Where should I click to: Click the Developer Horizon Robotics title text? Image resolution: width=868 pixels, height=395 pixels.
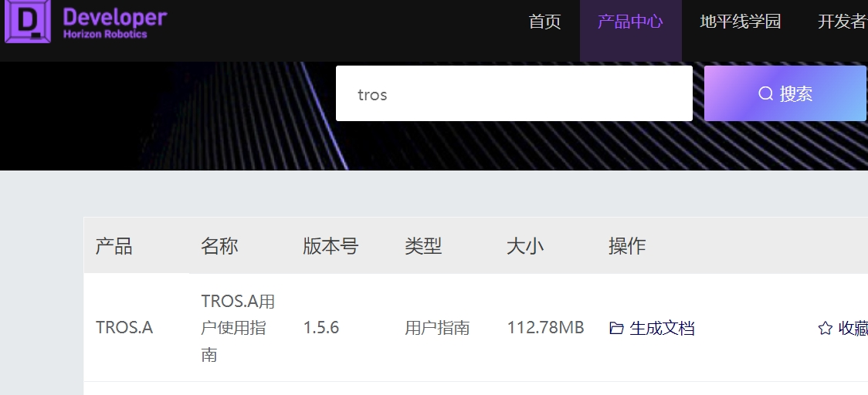coord(114,23)
